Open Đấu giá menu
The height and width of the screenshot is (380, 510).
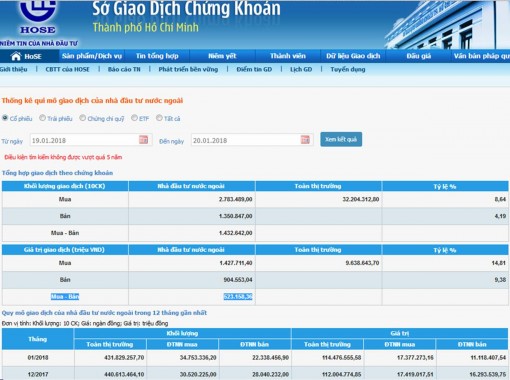[x=419, y=56]
